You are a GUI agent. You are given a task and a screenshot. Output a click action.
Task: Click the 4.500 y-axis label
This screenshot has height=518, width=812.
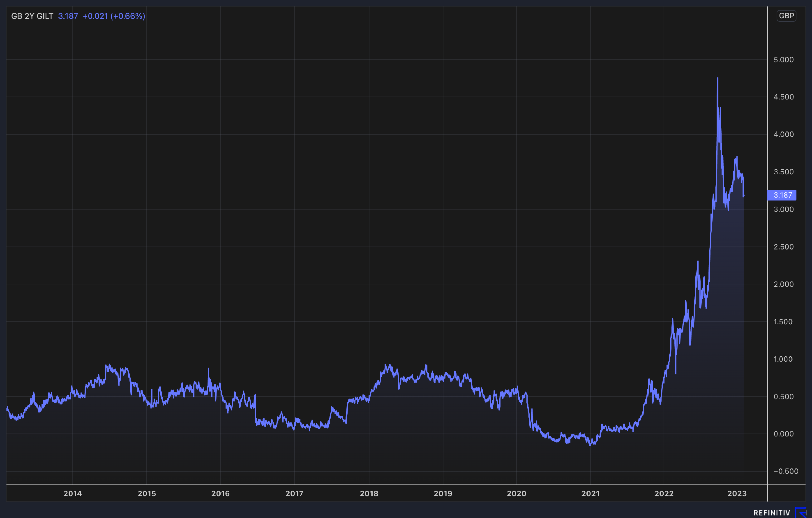pyautogui.click(x=783, y=97)
